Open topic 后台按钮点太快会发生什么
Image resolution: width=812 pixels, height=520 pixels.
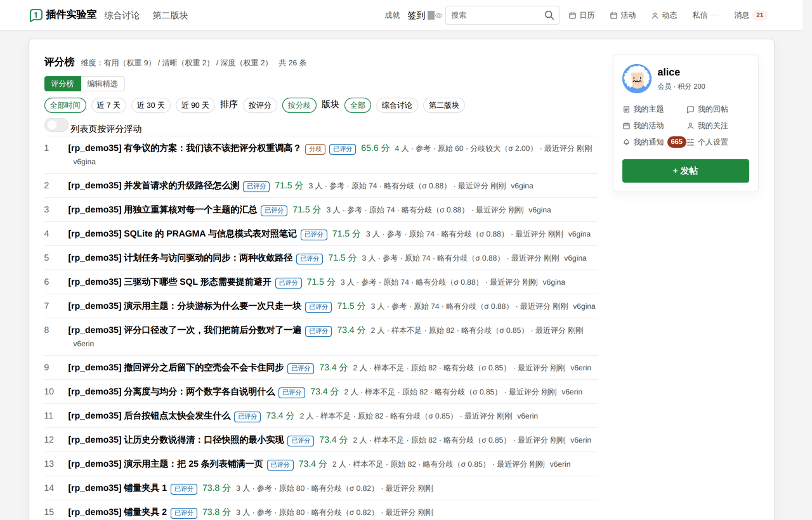[149, 416]
